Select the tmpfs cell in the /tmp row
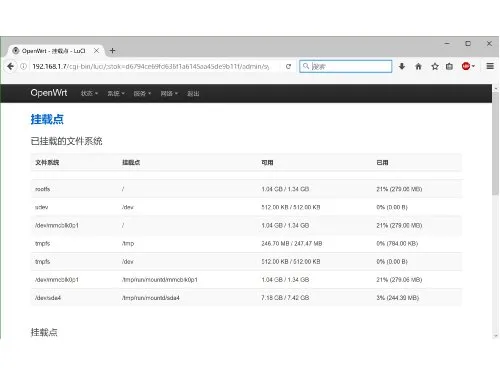500x375 pixels. (42, 243)
